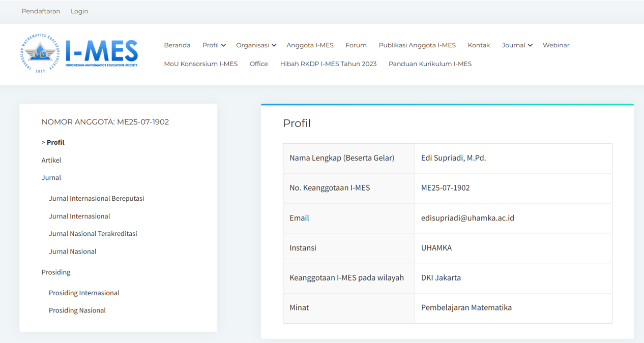
Task: Open Hibah RKDP I-MES Tahun 2023
Action: 328,64
